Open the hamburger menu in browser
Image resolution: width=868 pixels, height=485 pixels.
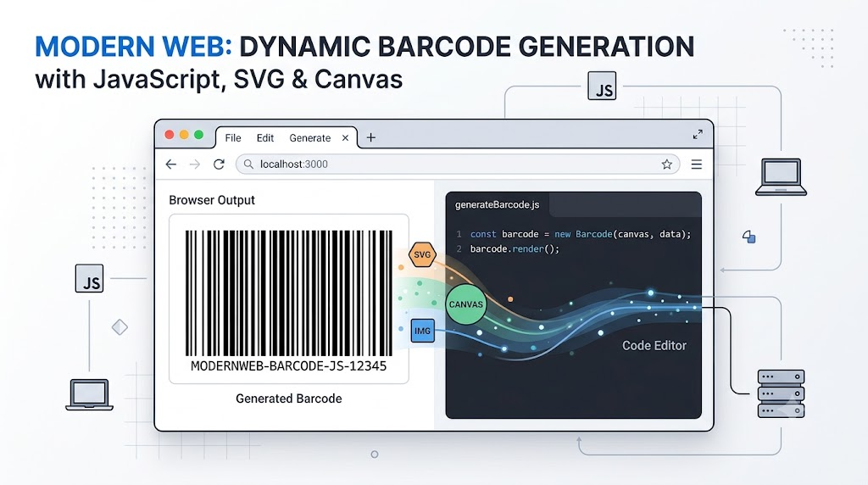[697, 164]
